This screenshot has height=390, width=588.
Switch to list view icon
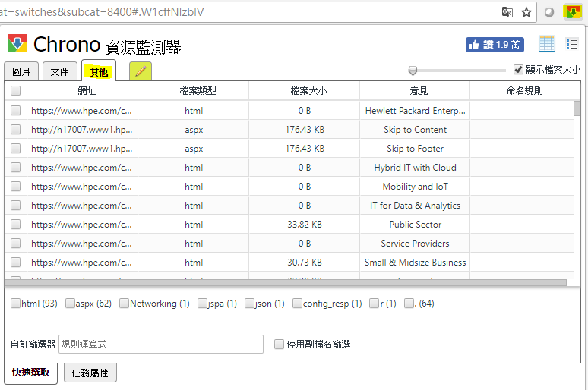572,44
